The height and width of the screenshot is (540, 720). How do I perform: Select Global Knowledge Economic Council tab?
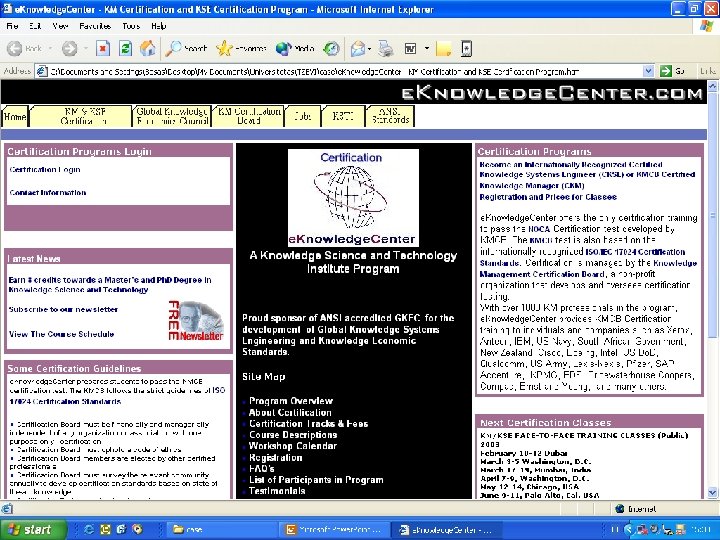(172, 116)
